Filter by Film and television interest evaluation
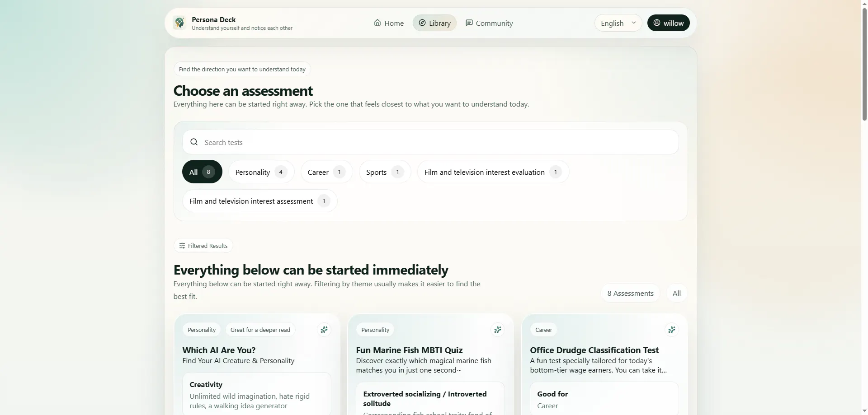 coord(493,172)
